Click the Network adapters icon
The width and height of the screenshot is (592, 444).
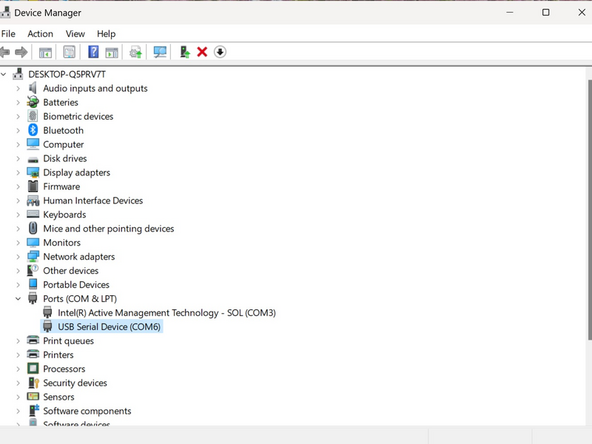33,257
